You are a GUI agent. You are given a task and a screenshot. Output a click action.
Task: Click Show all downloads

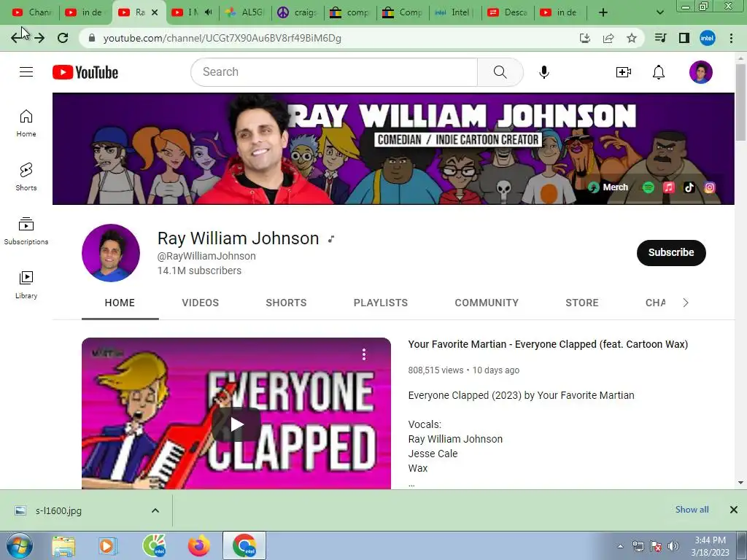[692, 510]
